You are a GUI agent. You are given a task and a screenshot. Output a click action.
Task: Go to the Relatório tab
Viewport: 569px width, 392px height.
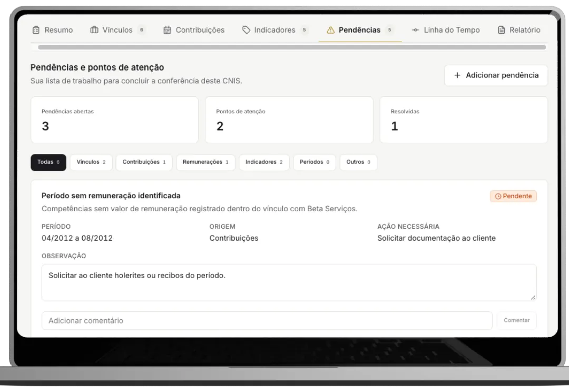[519, 30]
